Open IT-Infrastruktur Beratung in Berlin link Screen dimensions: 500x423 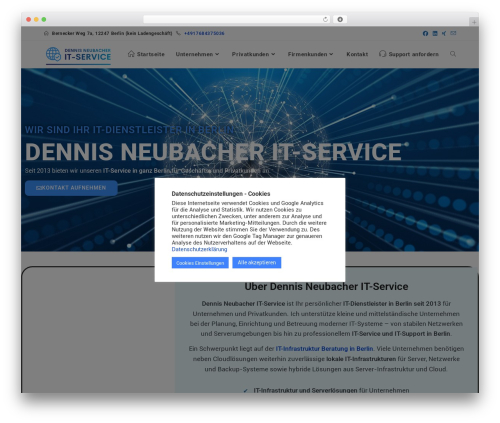click(324, 349)
